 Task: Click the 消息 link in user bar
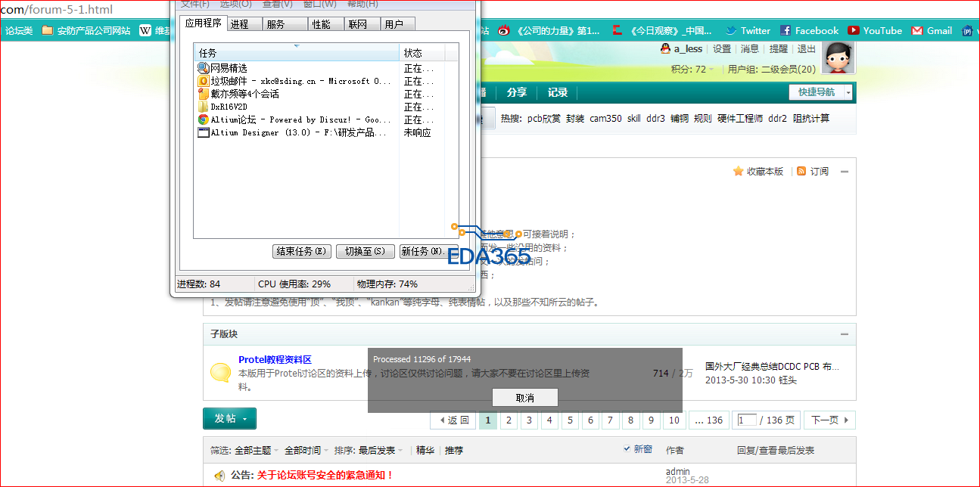point(750,48)
